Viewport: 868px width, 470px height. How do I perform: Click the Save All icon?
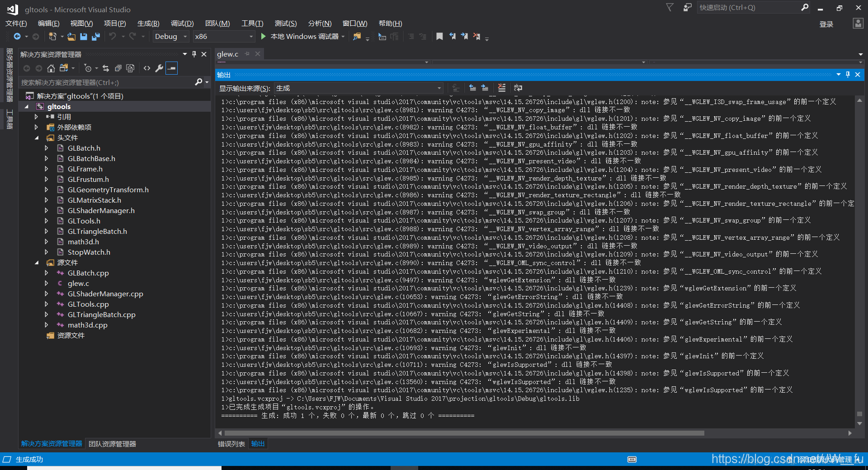[x=95, y=36]
